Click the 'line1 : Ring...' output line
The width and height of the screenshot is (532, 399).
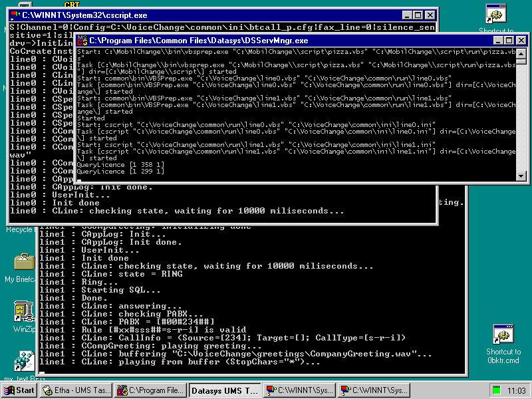[x=78, y=282]
